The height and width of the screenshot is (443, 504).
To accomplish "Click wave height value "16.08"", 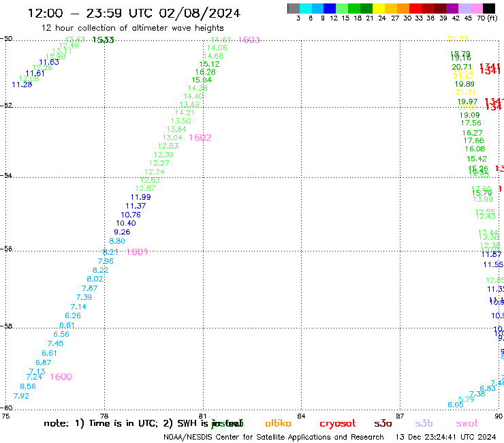I will point(475,149).
